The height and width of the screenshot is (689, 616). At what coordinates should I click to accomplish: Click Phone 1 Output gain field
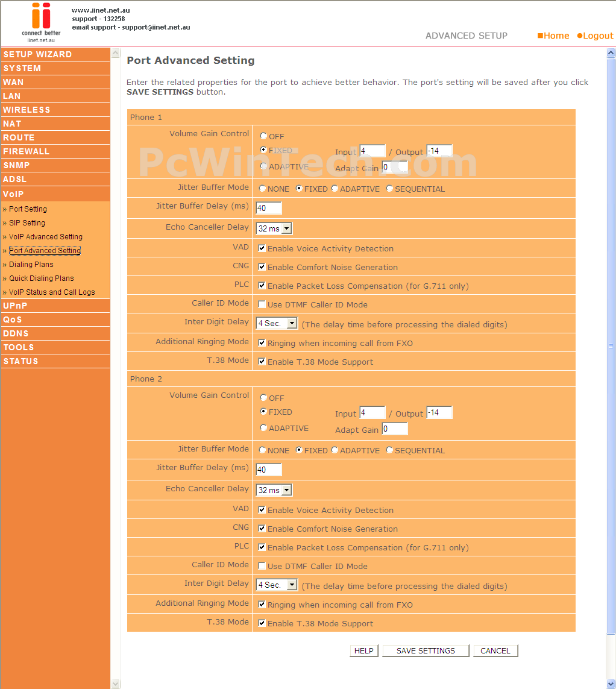(x=439, y=151)
